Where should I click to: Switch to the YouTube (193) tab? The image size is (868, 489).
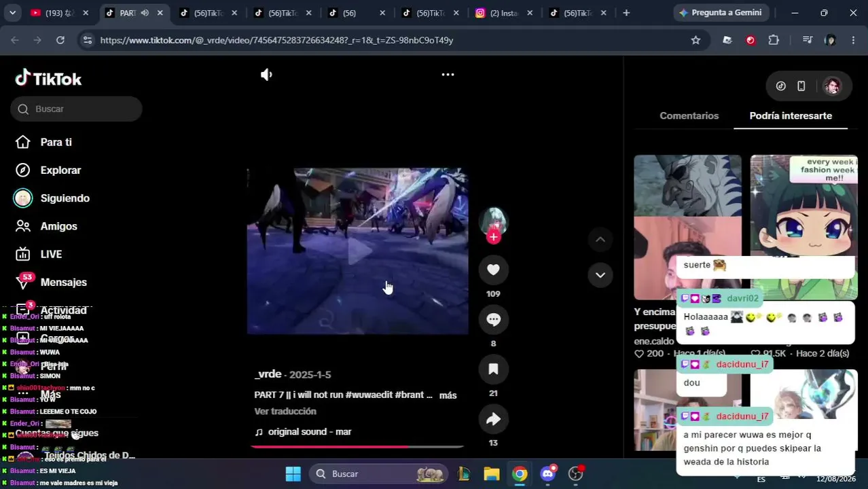coord(59,12)
